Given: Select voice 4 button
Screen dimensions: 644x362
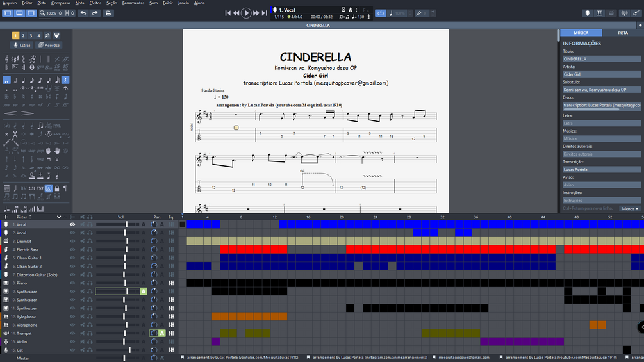Looking at the screenshot, I should [39, 36].
